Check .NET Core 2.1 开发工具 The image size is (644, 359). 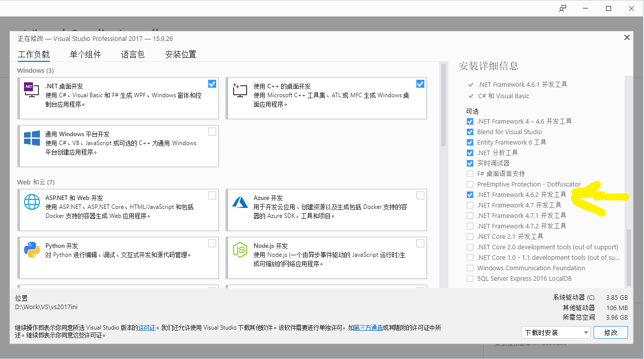point(470,236)
